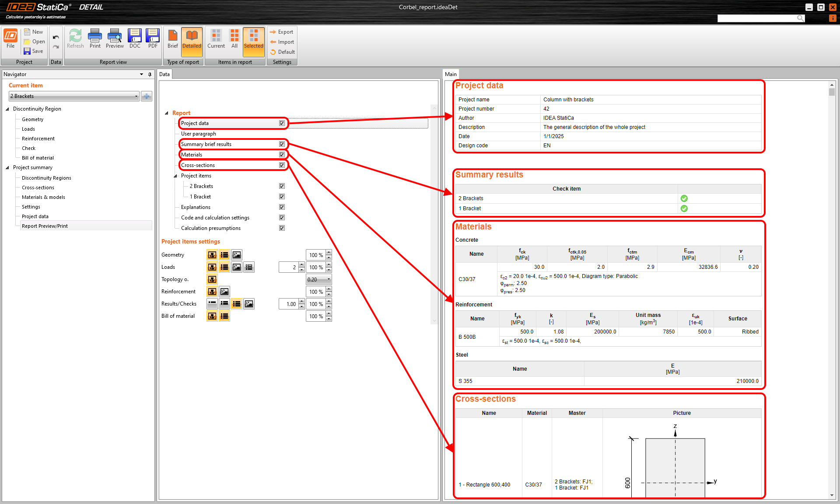The height and width of the screenshot is (504, 840).
Task: Select the Brief report type
Action: click(172, 38)
